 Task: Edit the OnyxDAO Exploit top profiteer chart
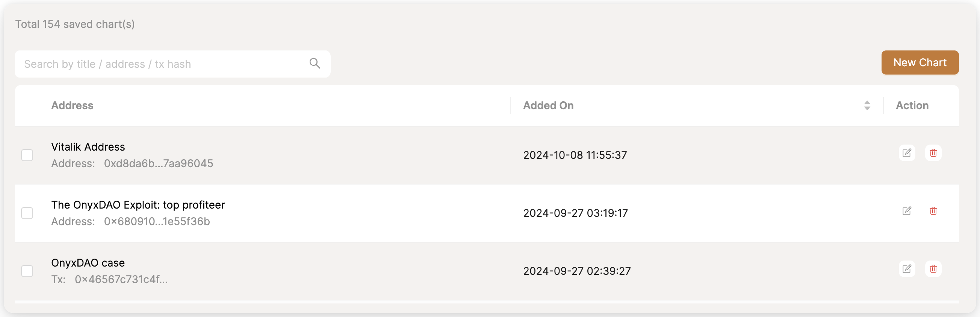[x=907, y=211]
